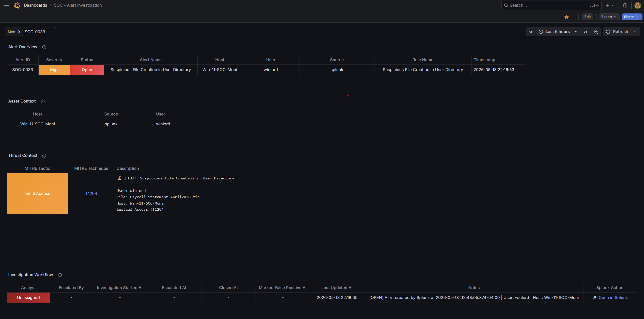Show Threat Context panel info icon
This screenshot has width=644, height=319.
pyautogui.click(x=44, y=156)
